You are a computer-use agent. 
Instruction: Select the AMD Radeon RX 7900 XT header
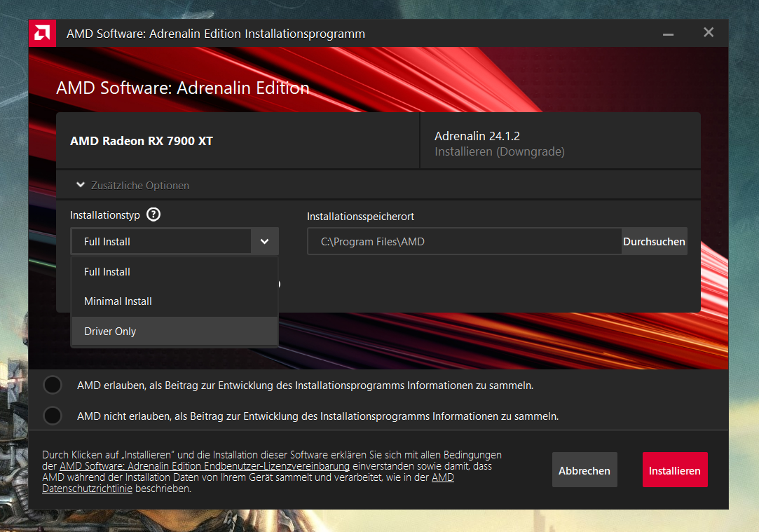point(140,140)
